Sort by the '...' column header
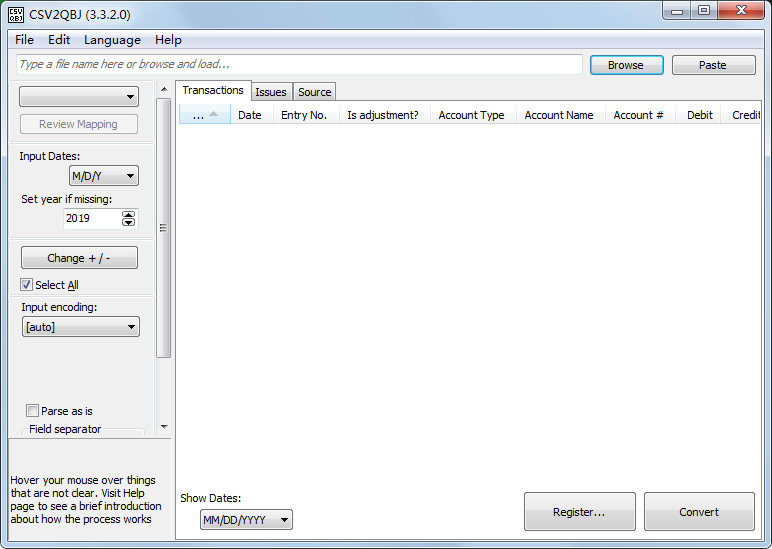Viewport: 772px width, 549px height. tap(205, 115)
